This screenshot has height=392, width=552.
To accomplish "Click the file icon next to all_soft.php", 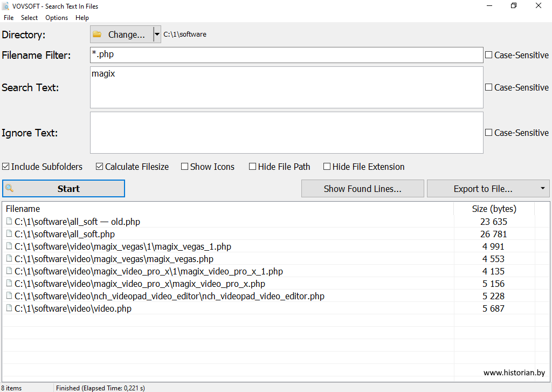I will click(x=9, y=234).
